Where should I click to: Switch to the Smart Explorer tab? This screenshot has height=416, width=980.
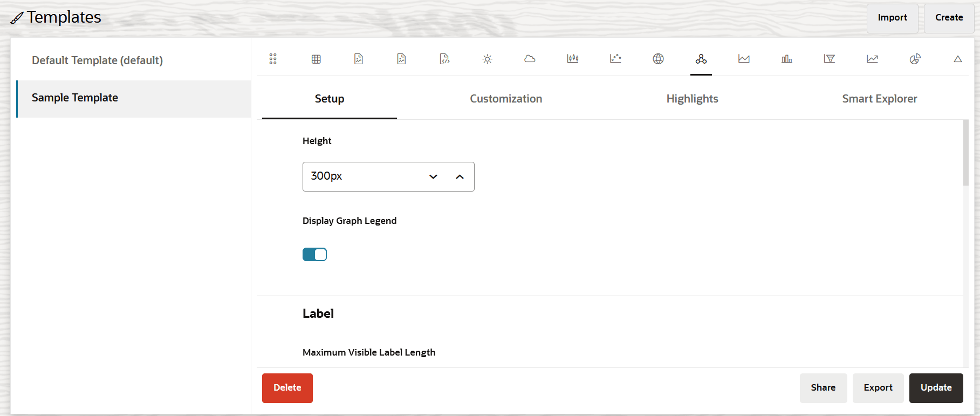click(880, 99)
